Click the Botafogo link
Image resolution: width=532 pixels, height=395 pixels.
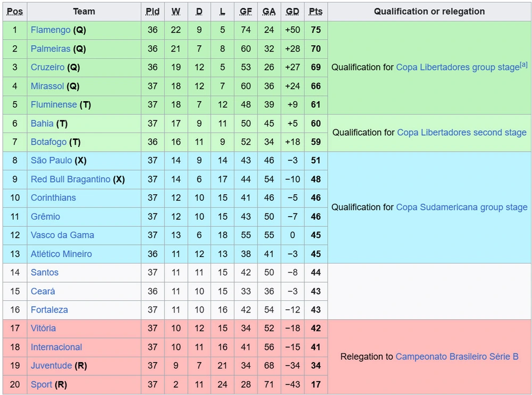[x=48, y=142]
